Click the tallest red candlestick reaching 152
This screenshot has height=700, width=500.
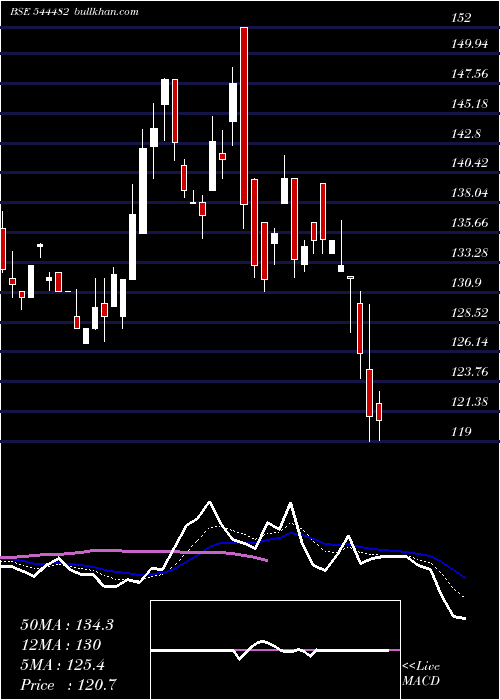(244, 116)
